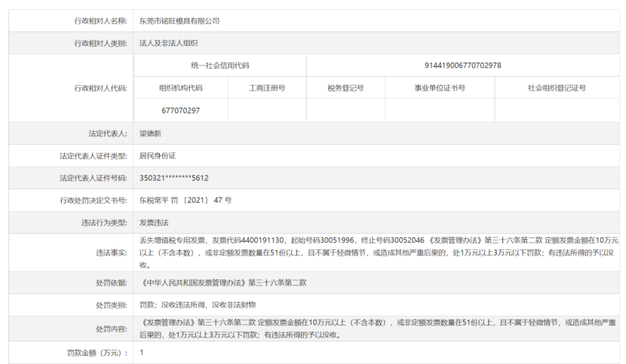
Task: Select ID number 350321********5612
Action: click(174, 178)
